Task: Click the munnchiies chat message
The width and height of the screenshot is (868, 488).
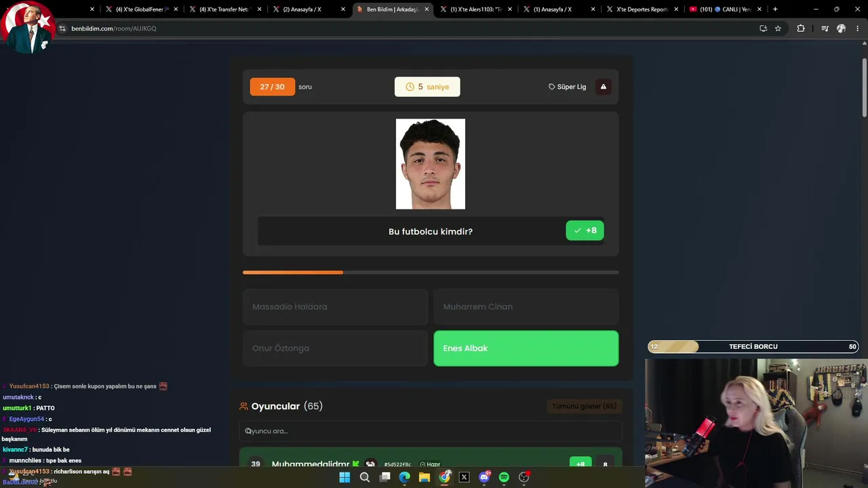Action: tap(42, 461)
